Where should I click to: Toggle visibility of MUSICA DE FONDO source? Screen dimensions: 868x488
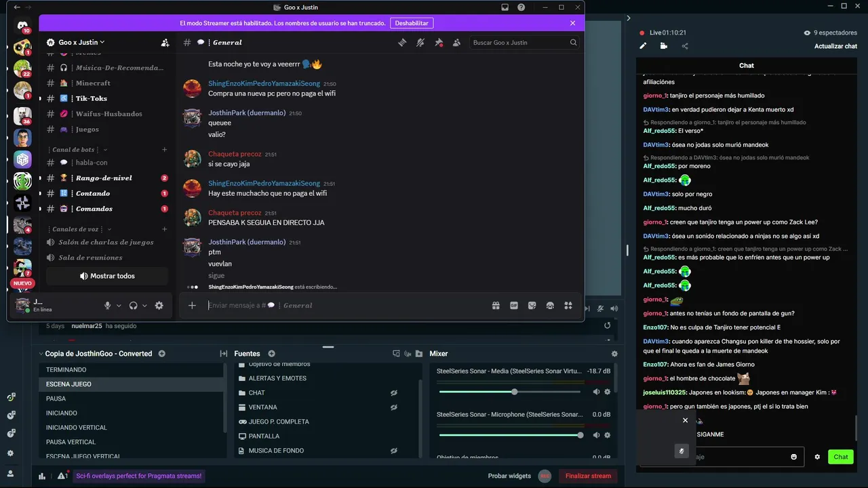[393, 451]
